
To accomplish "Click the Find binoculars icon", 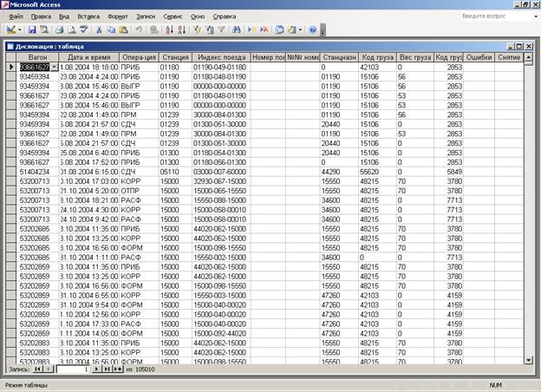I will [236, 29].
